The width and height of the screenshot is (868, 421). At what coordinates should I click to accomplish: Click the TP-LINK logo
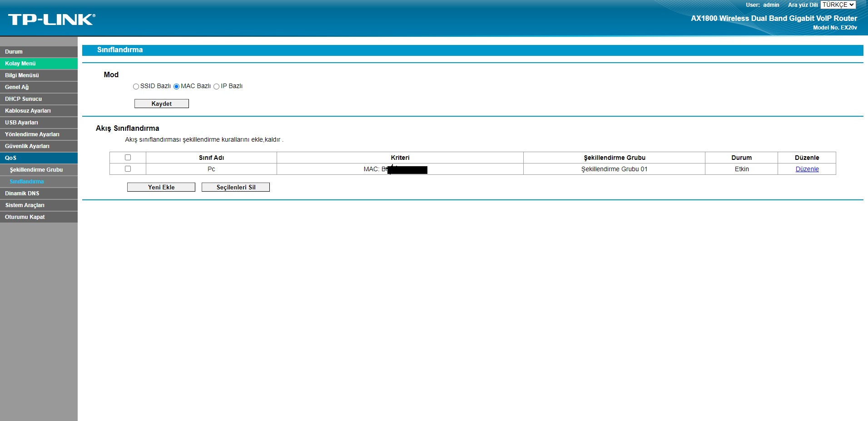51,19
